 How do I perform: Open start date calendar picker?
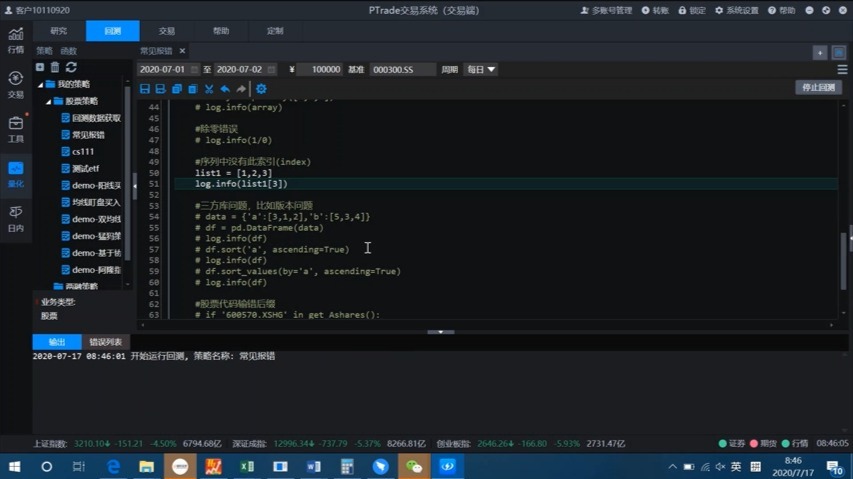[194, 70]
